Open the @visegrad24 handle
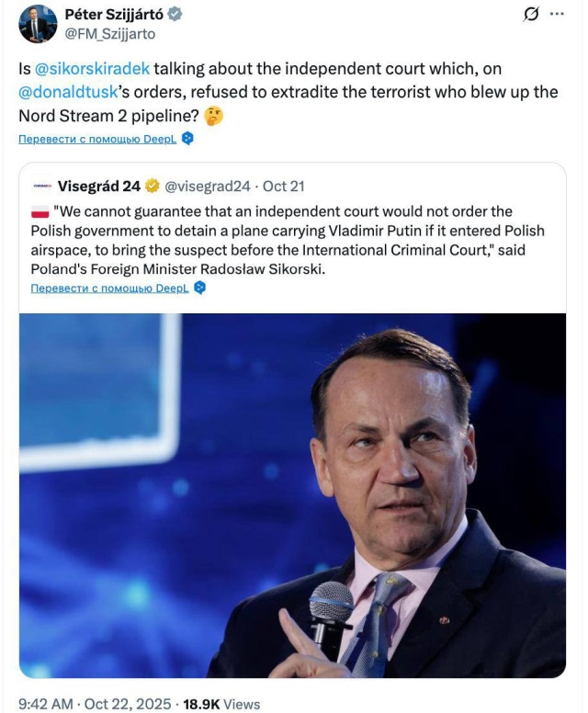Image resolution: width=588 pixels, height=713 pixels. [207, 187]
